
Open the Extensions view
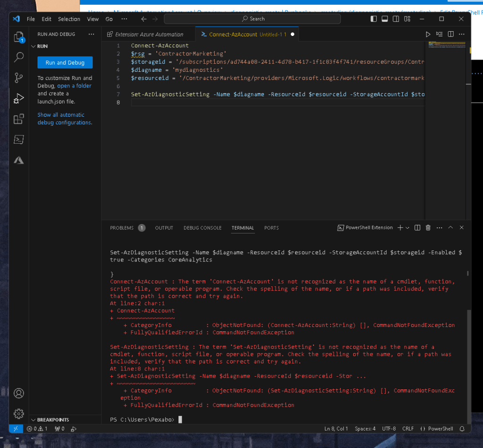[x=19, y=119]
